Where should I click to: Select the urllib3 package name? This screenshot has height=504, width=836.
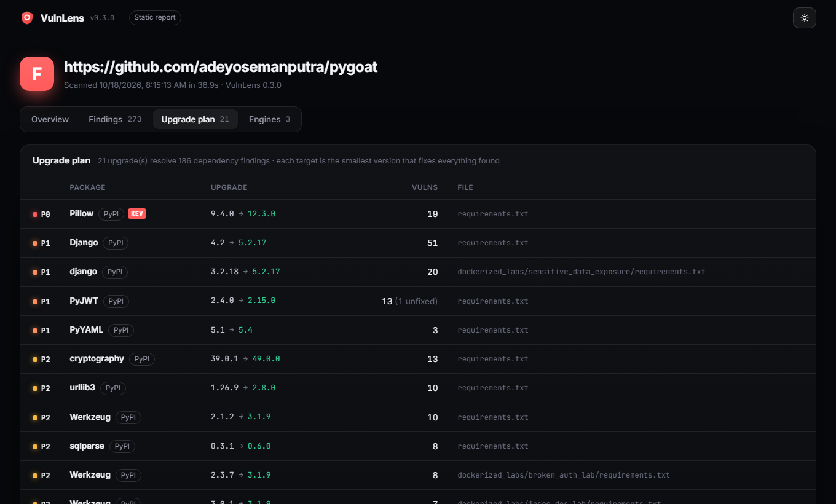click(82, 387)
